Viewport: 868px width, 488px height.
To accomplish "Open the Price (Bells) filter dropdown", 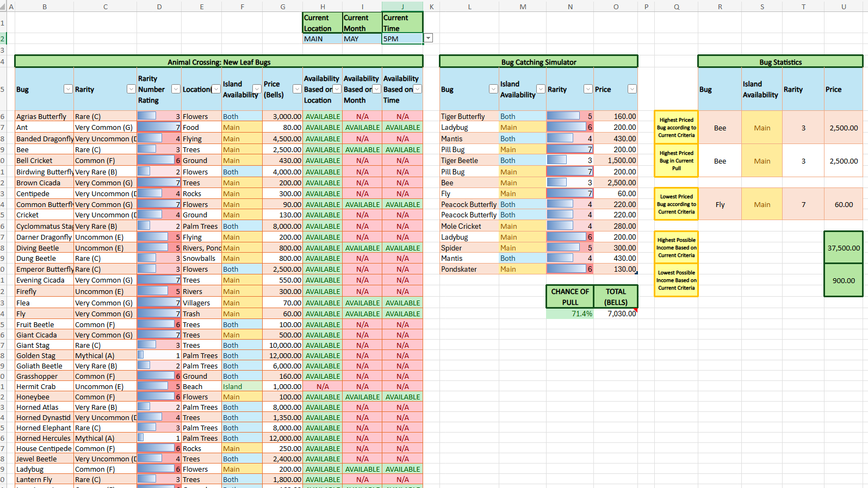I will 297,89.
